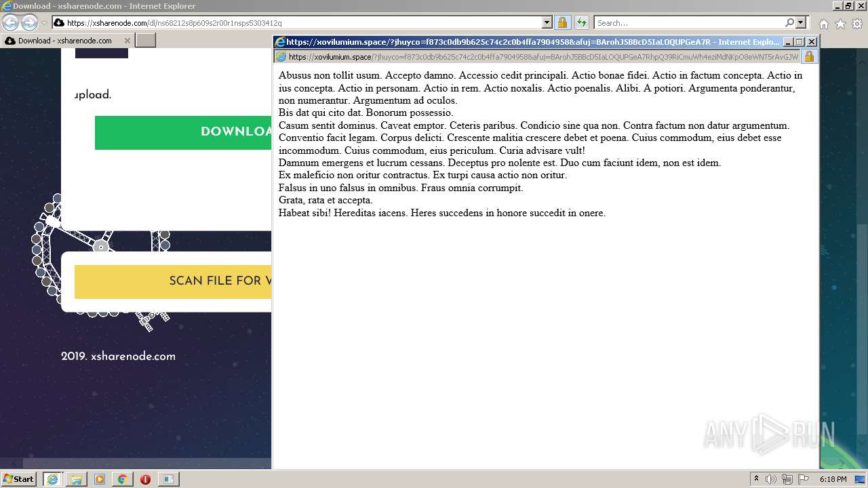The width and height of the screenshot is (868, 488).
Task: Click the '2019. xsharenode.com' footer text
Action: [118, 357]
